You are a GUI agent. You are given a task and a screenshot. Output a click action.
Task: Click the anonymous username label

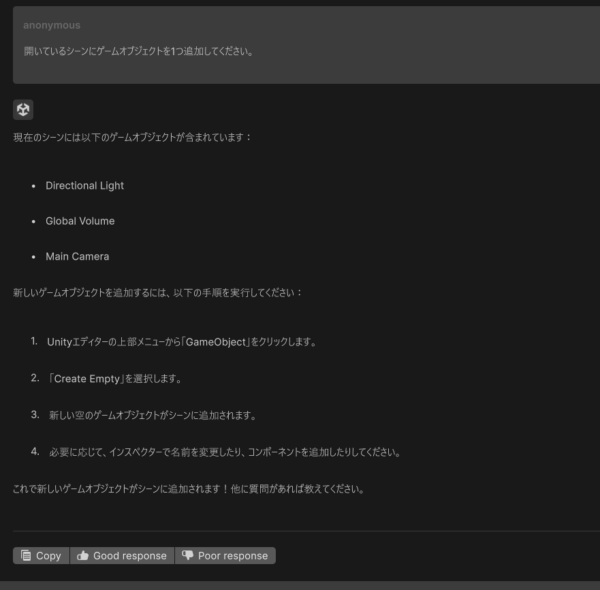[52, 25]
